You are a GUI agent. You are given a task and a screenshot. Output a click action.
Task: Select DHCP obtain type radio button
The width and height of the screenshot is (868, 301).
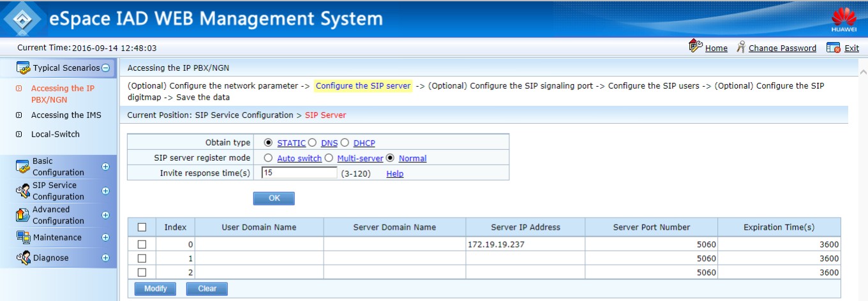click(x=345, y=143)
